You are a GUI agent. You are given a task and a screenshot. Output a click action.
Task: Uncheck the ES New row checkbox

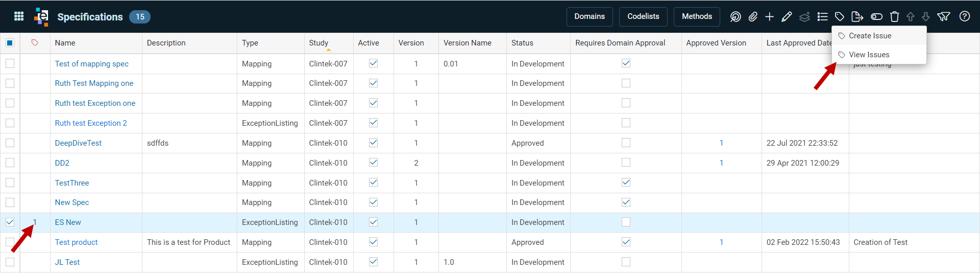click(10, 222)
